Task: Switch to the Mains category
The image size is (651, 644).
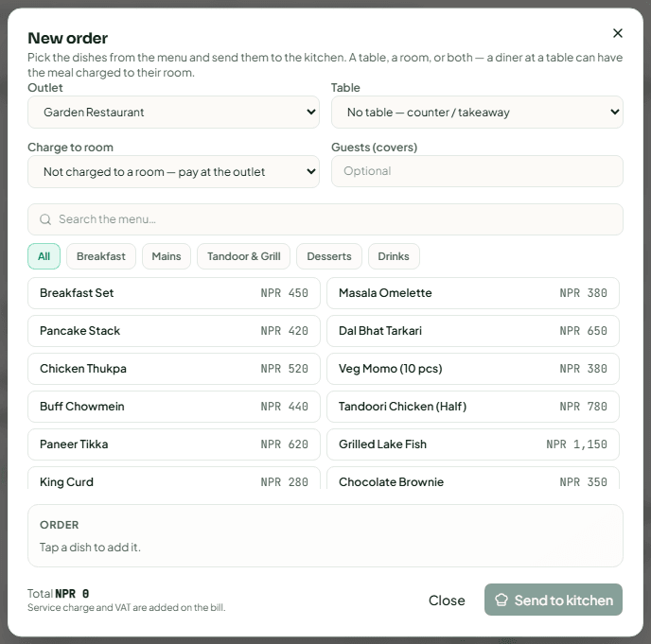Action: click(167, 256)
